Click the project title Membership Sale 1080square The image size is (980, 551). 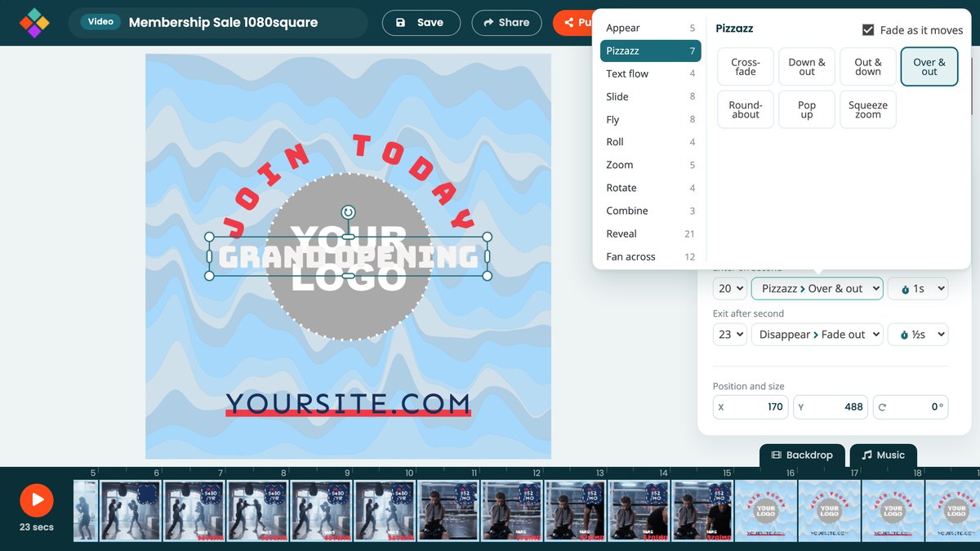coord(223,22)
